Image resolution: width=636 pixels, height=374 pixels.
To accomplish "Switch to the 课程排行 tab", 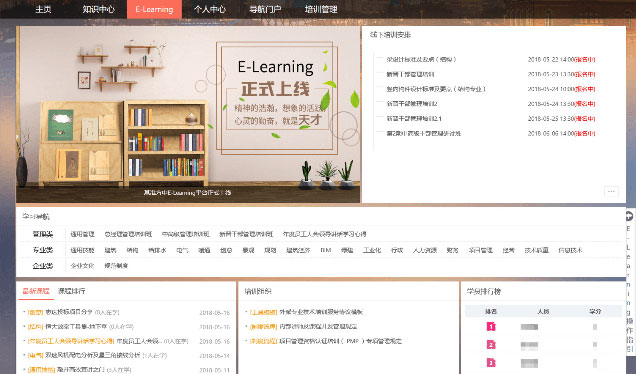I will (x=71, y=291).
